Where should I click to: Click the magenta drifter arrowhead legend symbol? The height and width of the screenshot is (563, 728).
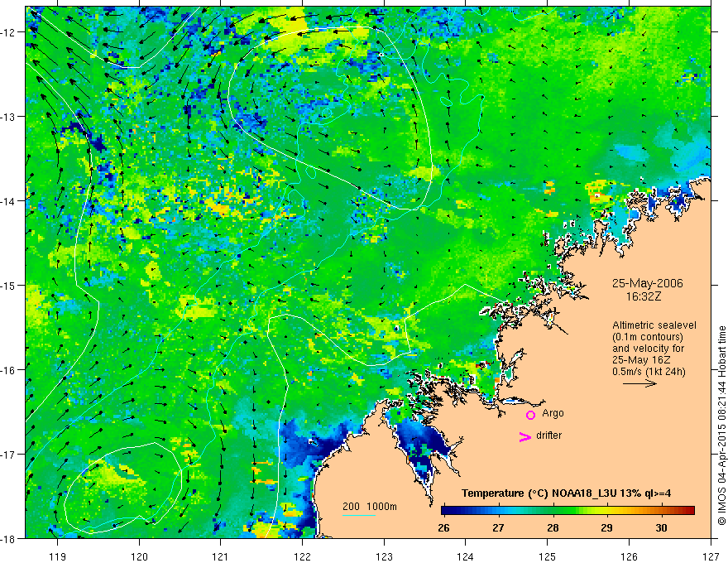click(x=525, y=436)
